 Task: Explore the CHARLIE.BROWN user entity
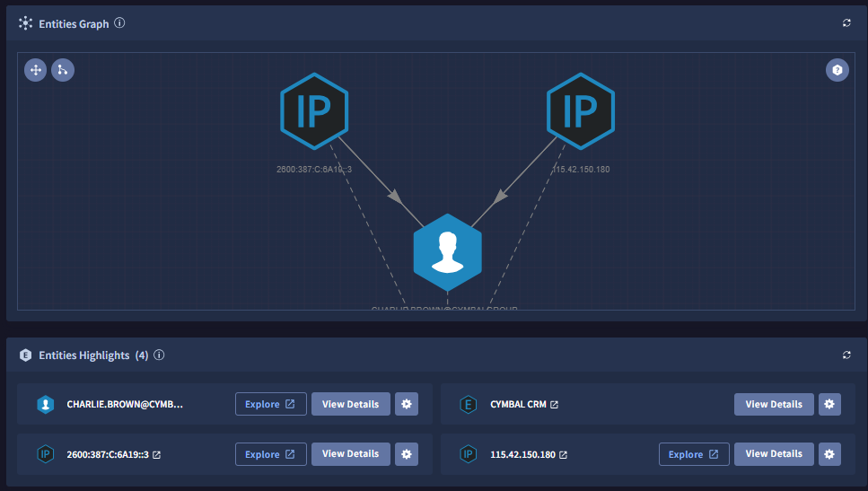(270, 404)
